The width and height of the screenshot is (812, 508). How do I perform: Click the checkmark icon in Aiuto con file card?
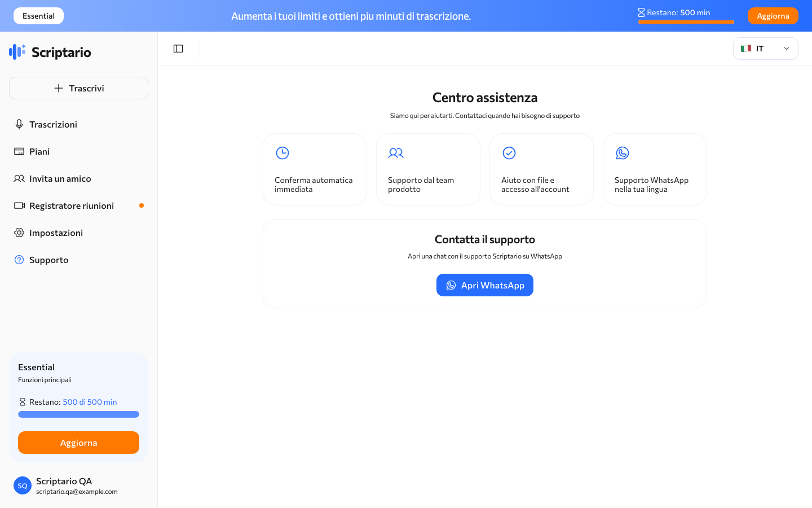tap(509, 153)
